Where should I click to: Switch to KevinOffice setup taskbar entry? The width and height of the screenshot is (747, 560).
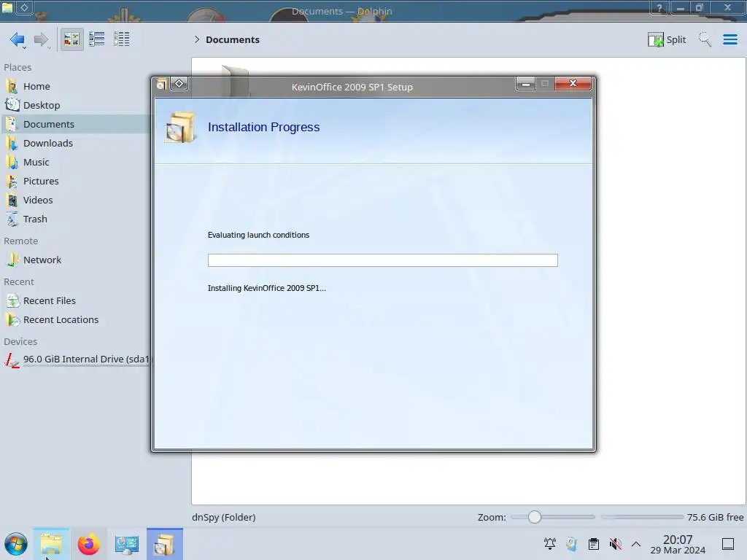[x=165, y=544]
